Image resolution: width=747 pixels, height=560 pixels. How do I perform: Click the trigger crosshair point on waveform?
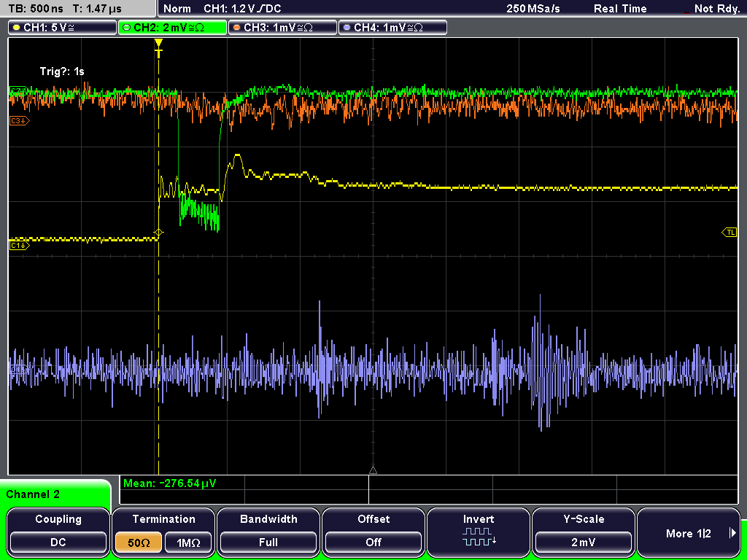[158, 233]
